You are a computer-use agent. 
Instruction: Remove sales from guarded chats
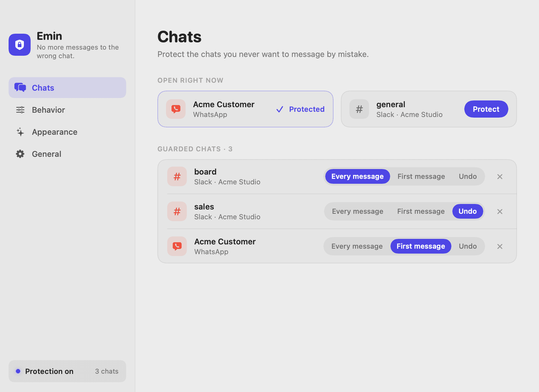pos(500,212)
